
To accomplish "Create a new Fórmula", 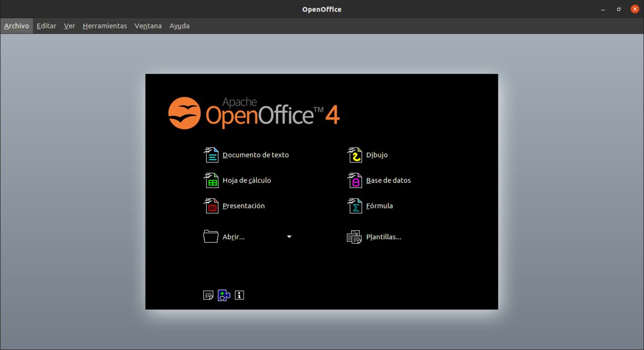I will tap(379, 206).
